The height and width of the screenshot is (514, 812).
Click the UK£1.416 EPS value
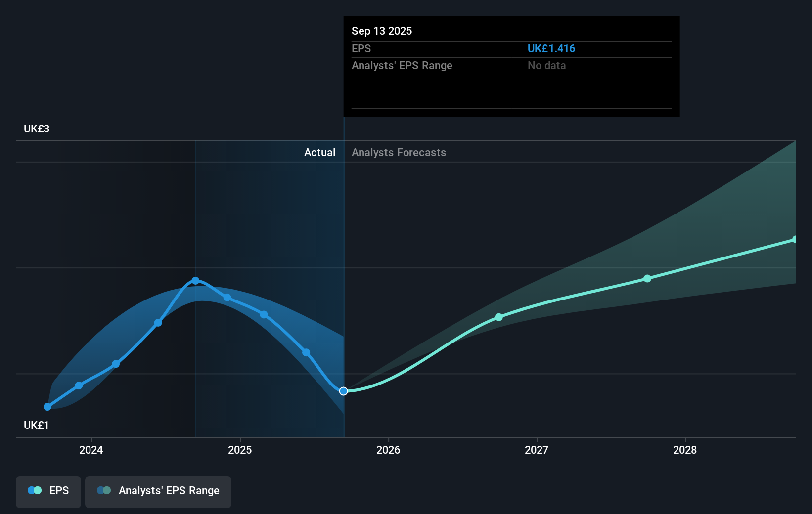551,49
